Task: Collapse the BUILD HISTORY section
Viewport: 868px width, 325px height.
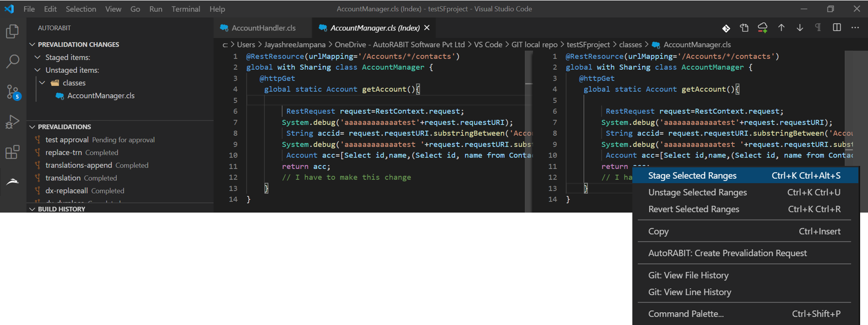Action: (32, 209)
